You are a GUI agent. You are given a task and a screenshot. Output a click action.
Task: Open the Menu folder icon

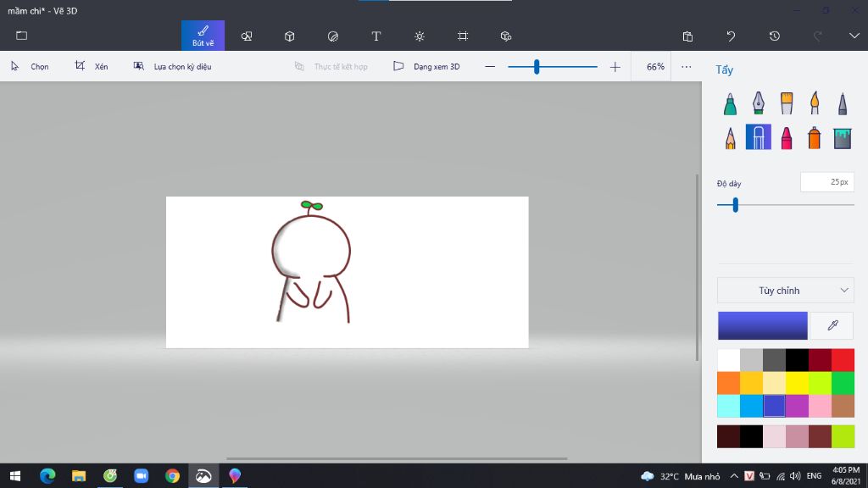21,36
